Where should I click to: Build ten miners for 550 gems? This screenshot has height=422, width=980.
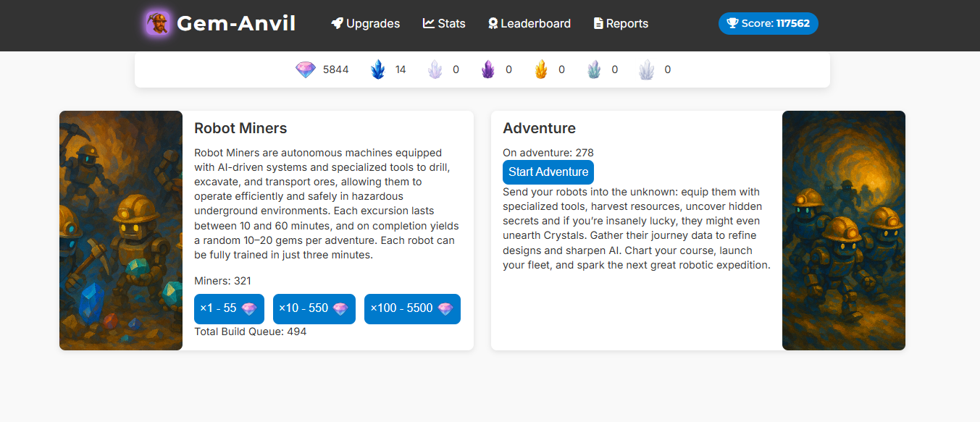[x=314, y=309]
